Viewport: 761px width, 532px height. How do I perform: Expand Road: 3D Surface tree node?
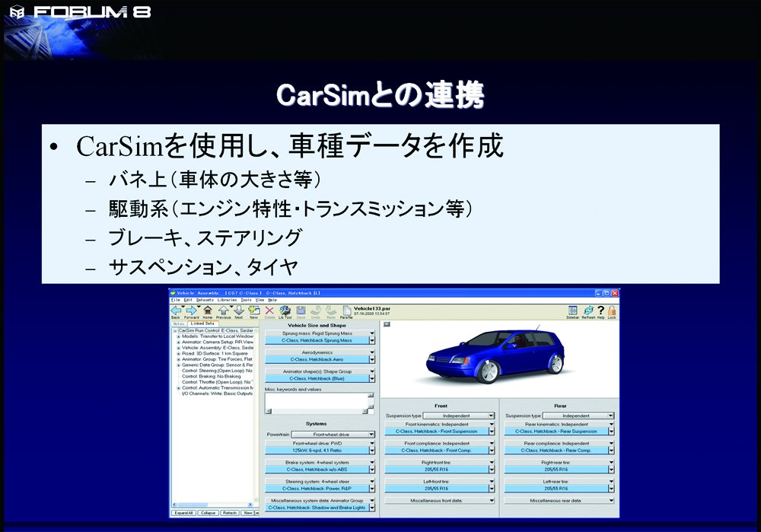(x=179, y=354)
